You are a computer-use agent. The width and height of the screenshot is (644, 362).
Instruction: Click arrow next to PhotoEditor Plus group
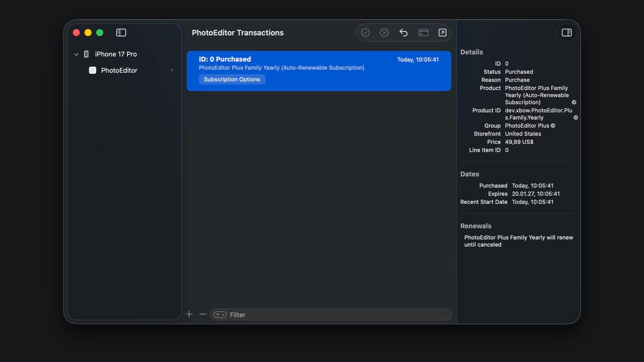(553, 126)
